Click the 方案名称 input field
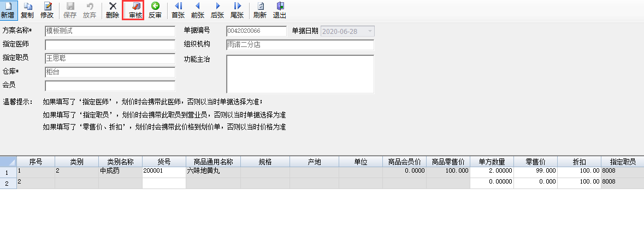Image resolution: width=644 pixels, height=230 pixels. 110,31
